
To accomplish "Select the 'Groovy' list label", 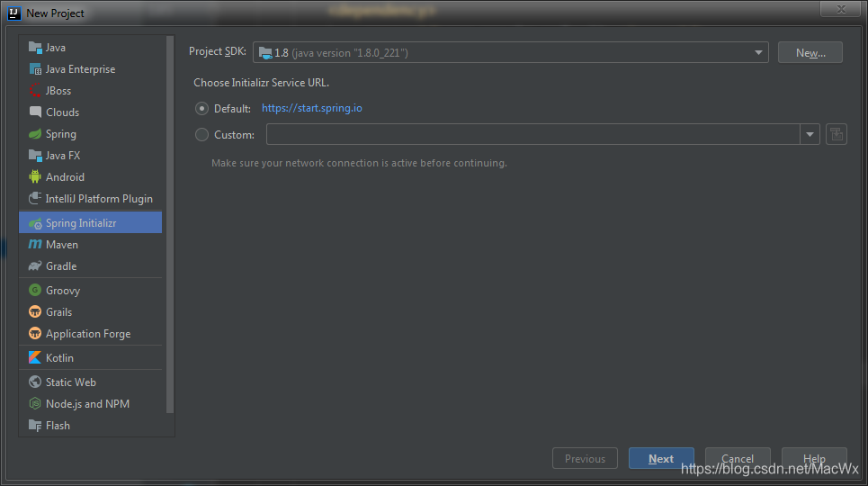I will 63,291.
